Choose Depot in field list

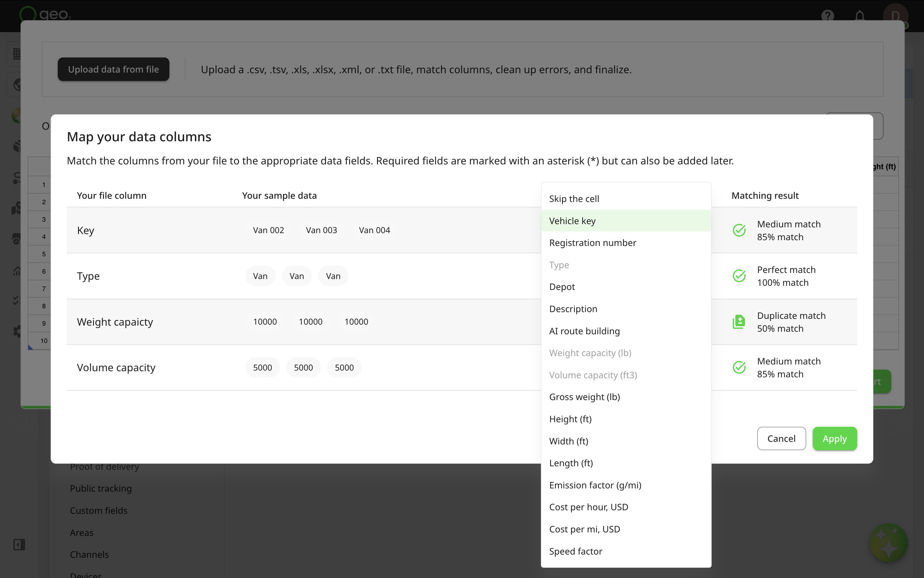pos(626,287)
